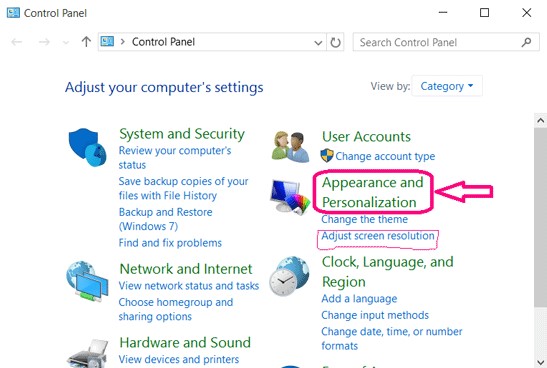Screen dimensions: 547x368
Task: Expand the address bar history dropdown
Action: click(318, 43)
